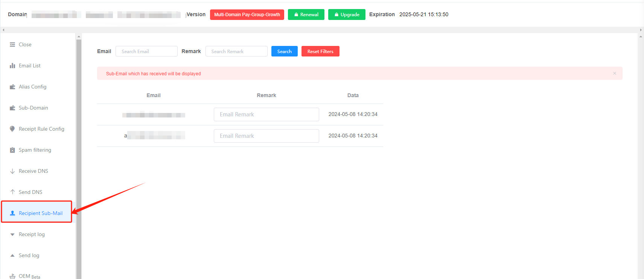
Task: Click the expiration date 2025-05-21 15:13:50
Action: coord(424,14)
